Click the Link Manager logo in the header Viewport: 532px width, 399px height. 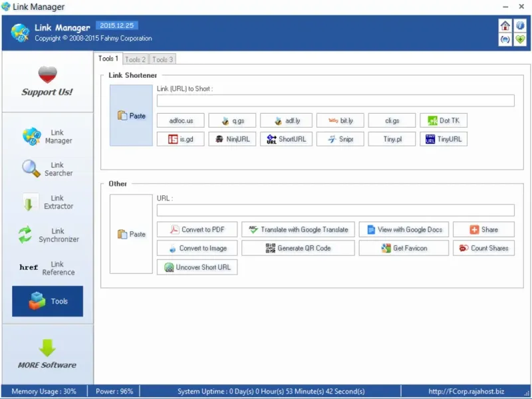21,33
